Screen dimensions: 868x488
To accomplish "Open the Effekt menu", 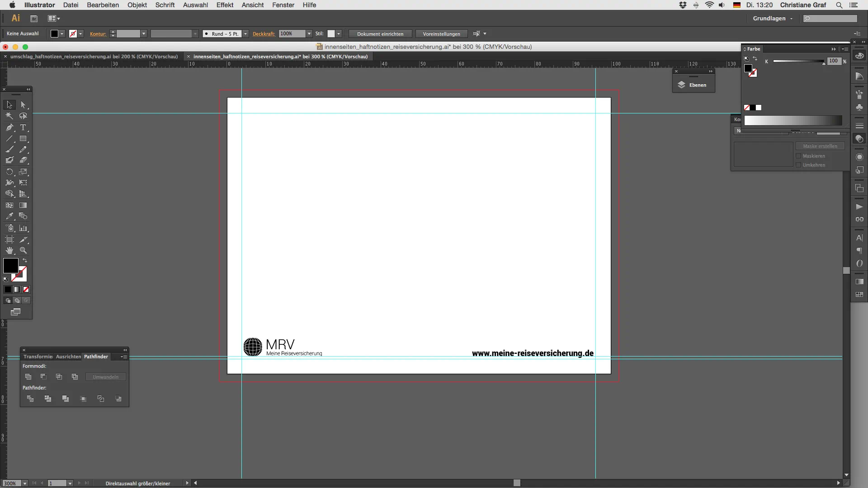I will point(225,5).
